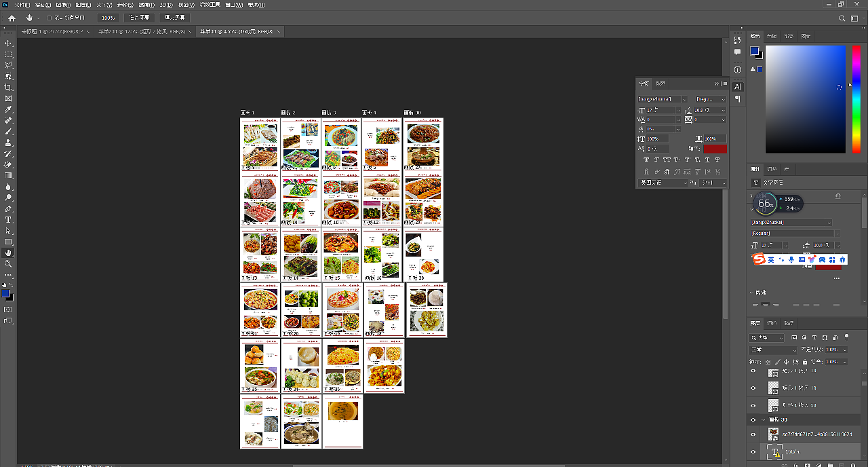Select the Hand tool in toolbar
This screenshot has width=868, height=467.
click(x=8, y=253)
